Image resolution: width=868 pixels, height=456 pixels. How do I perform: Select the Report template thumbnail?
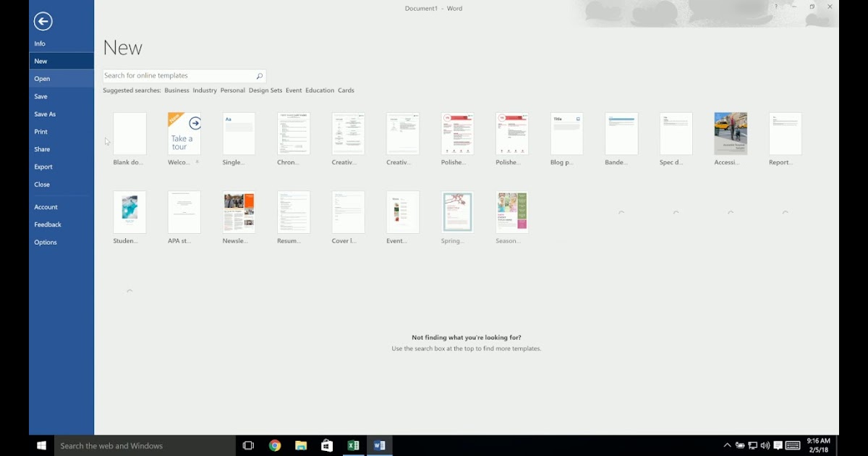[785, 134]
